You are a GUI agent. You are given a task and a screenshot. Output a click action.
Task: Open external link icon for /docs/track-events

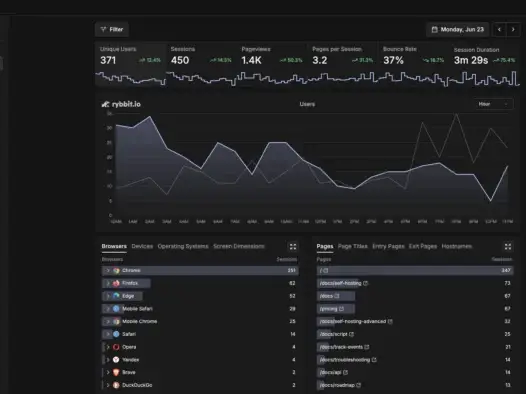(367, 347)
